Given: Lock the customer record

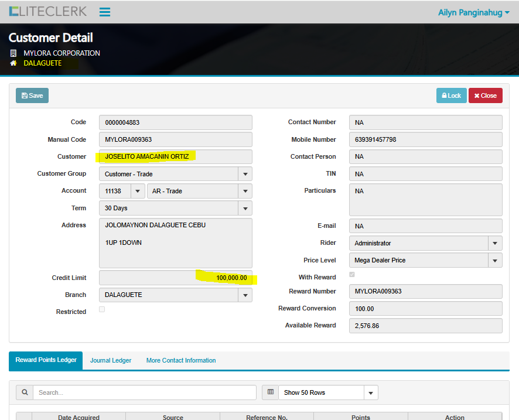Looking at the screenshot, I should point(451,95).
